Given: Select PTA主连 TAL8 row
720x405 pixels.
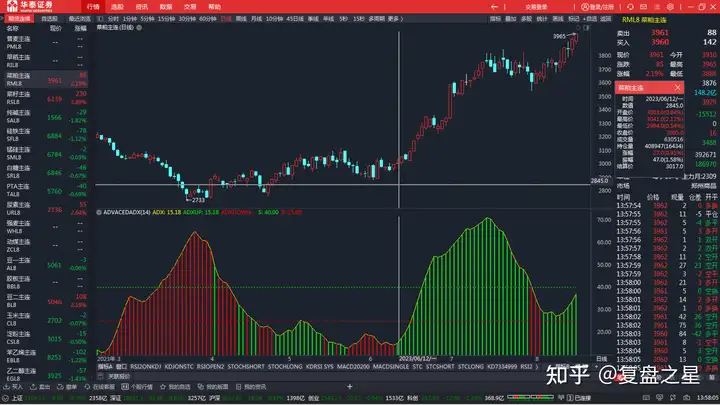Looking at the screenshot, I should (46, 190).
